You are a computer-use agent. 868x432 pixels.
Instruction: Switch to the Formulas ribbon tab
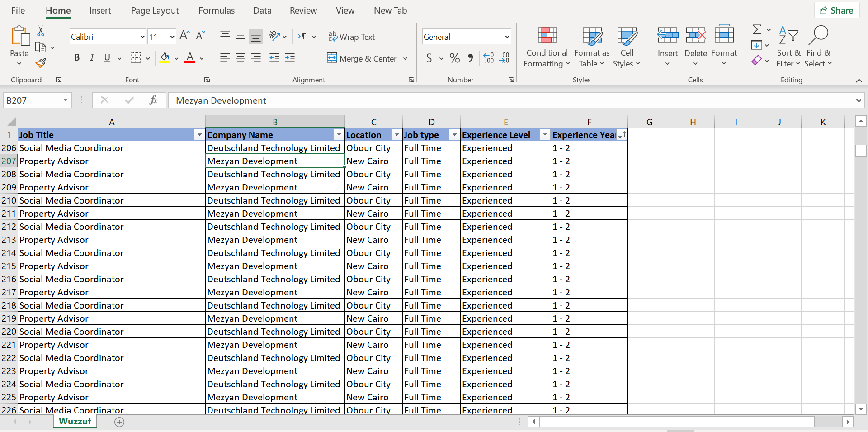[217, 10]
